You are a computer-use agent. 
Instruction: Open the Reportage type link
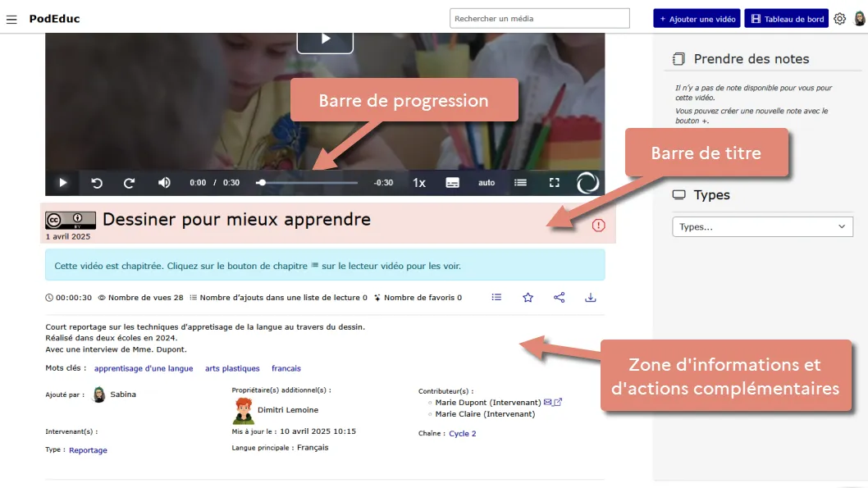(88, 450)
